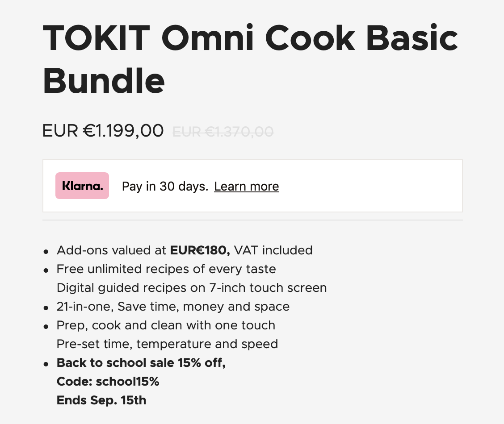Click the VAT included text

[273, 250]
